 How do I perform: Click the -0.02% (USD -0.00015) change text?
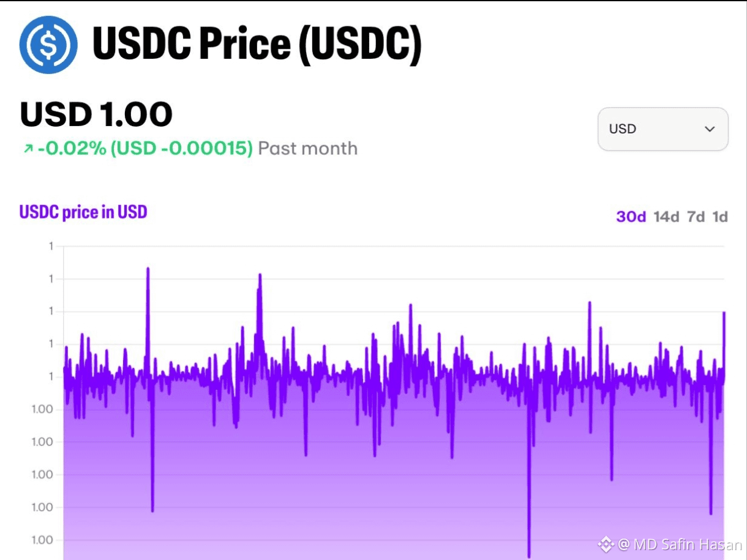pos(145,149)
